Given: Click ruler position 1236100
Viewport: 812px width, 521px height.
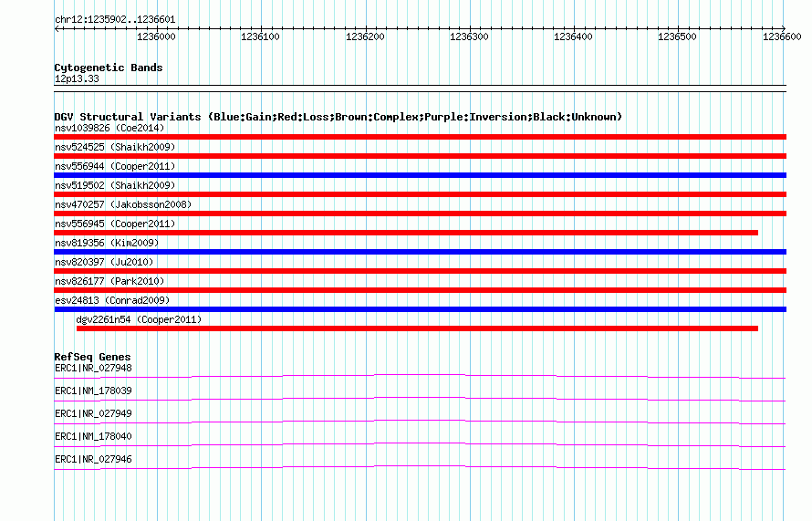Looking at the screenshot, I should 261,36.
